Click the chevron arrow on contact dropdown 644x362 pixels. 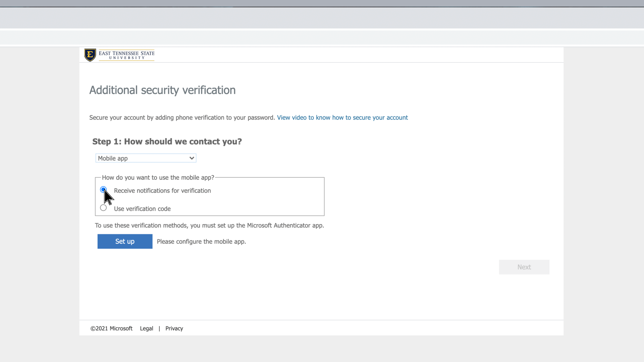[192, 158]
